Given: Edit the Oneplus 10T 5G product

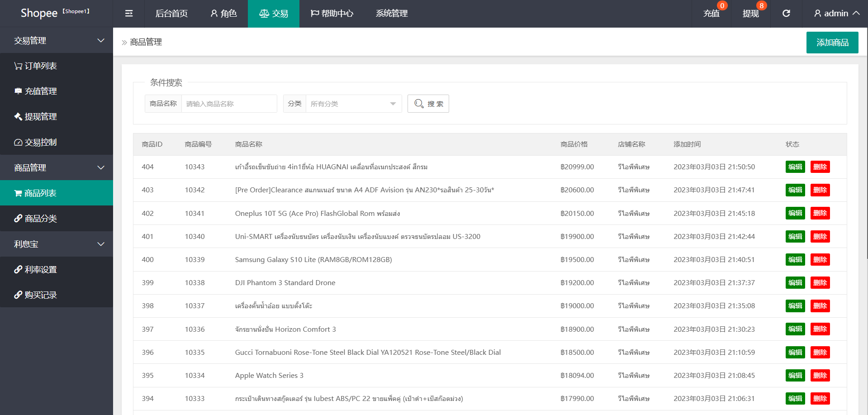Looking at the screenshot, I should coord(795,213).
